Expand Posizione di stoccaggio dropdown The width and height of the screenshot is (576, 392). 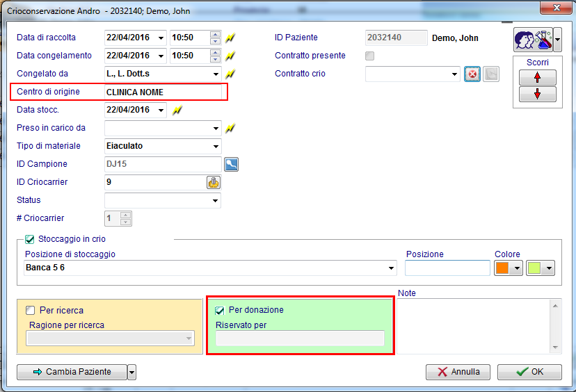point(391,268)
